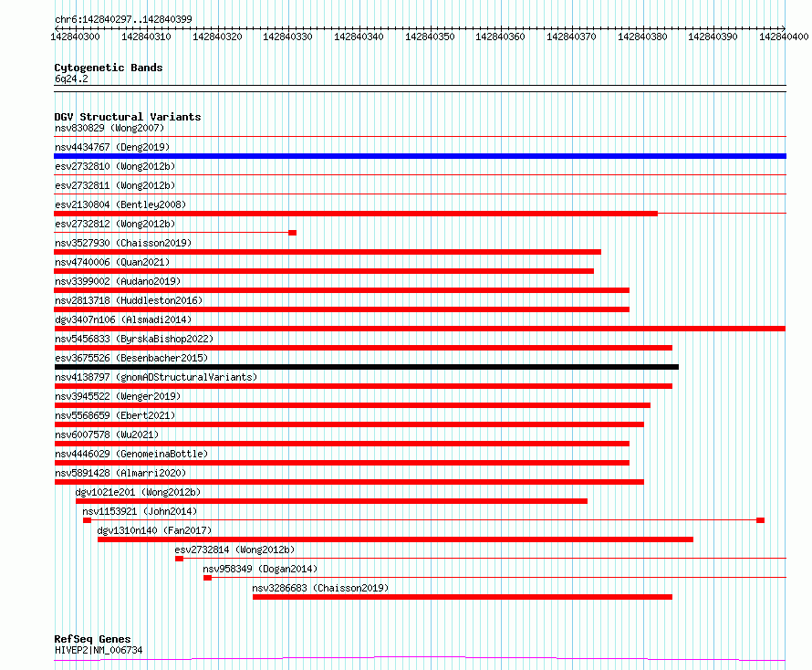Screen dimensions: 812x670
Task: Click ruler position 142840390
Action: tap(713, 37)
